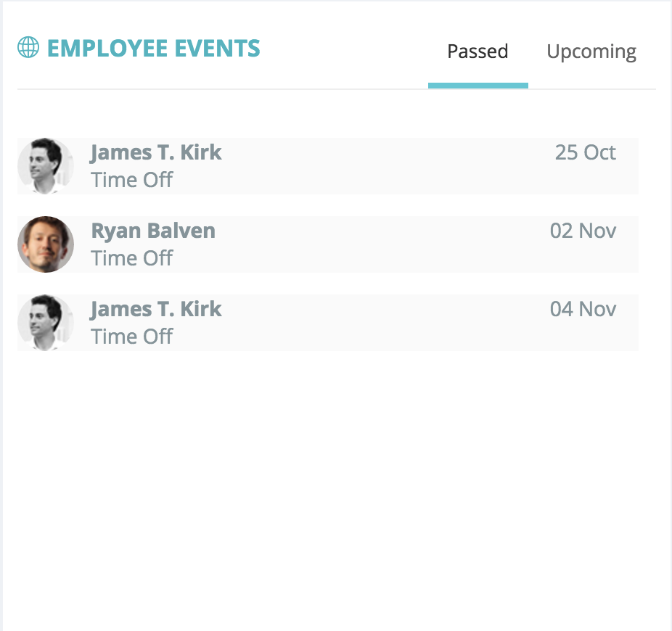Click Time Off label of 04 Nov event
Viewport: 672px width, 631px height.
pyautogui.click(x=132, y=337)
